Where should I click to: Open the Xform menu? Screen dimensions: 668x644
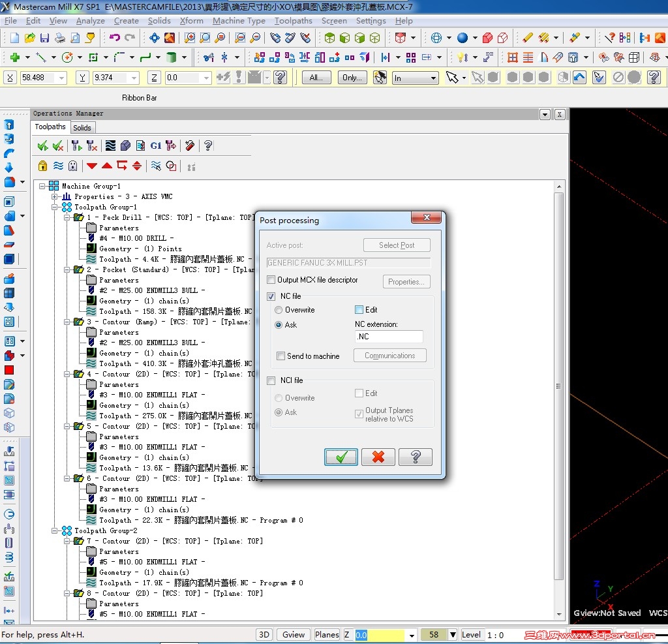point(191,20)
